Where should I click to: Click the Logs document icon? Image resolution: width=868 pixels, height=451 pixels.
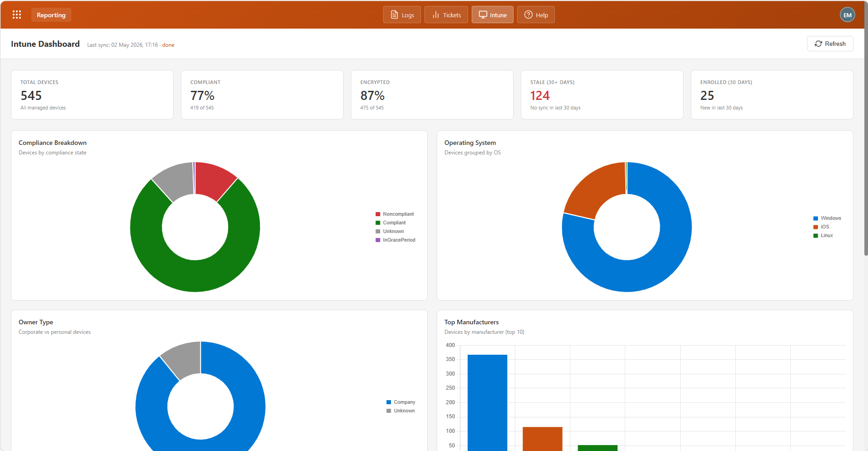[394, 15]
